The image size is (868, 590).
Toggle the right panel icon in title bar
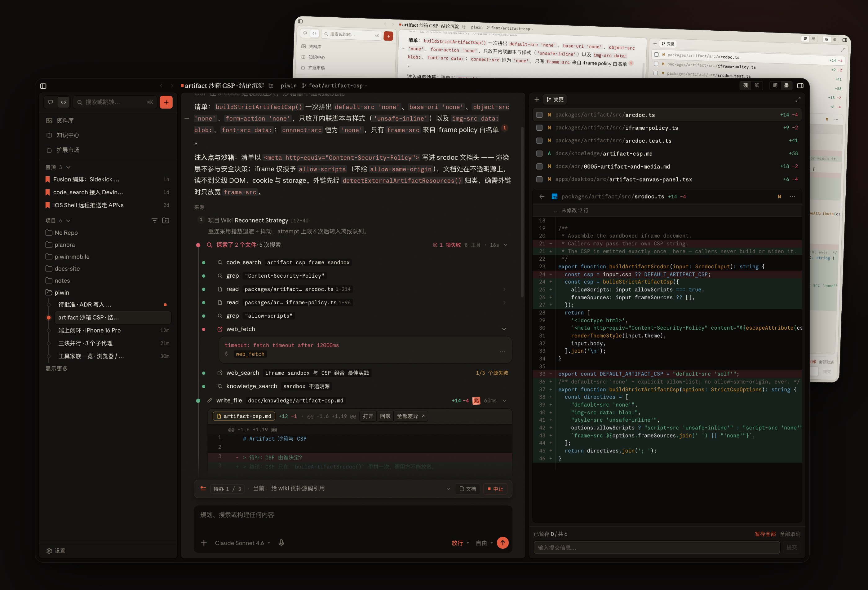tap(800, 86)
